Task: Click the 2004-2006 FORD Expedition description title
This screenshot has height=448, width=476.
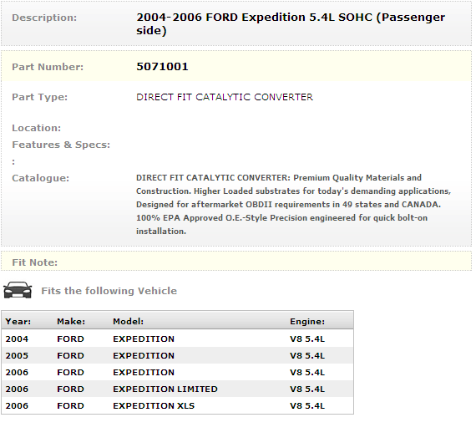Action: click(291, 23)
